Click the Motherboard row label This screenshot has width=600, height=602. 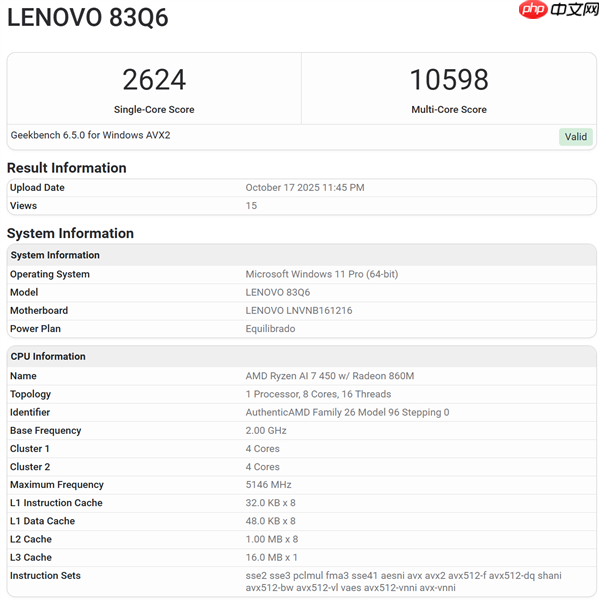coord(39,311)
